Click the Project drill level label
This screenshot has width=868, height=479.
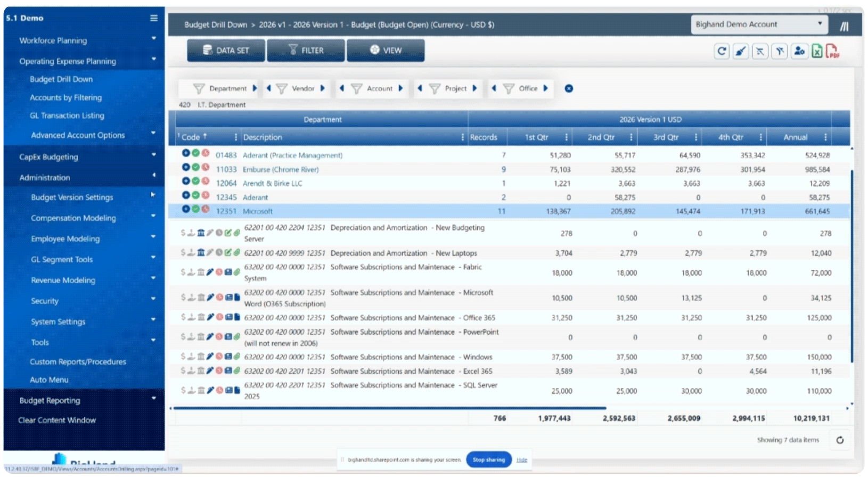click(x=456, y=88)
